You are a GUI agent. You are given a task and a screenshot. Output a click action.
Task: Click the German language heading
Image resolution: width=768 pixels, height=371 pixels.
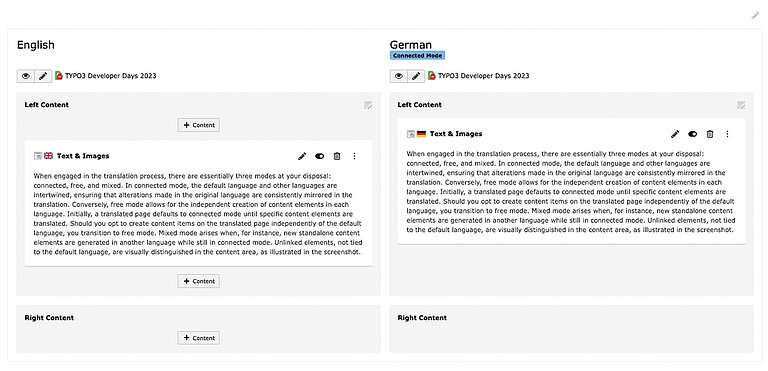410,45
